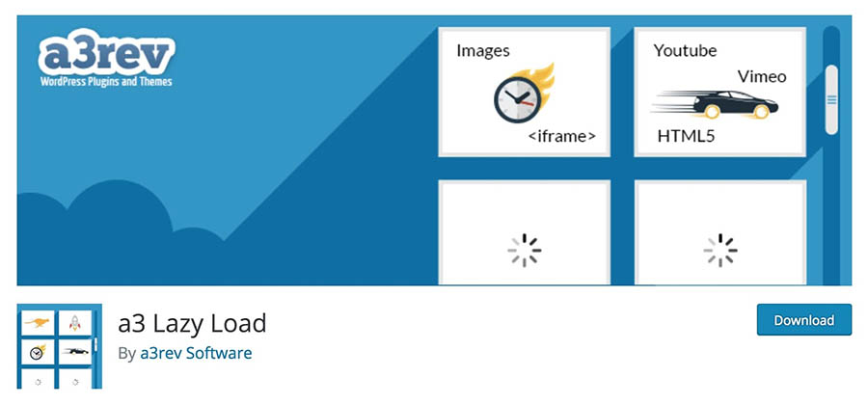Click the left loading spinner in banner
Image resolution: width=868 pixels, height=404 pixels.
tap(524, 250)
